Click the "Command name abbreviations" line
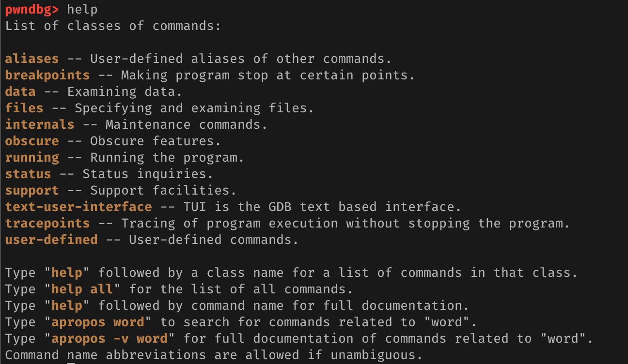628x364 pixels. 211,355
